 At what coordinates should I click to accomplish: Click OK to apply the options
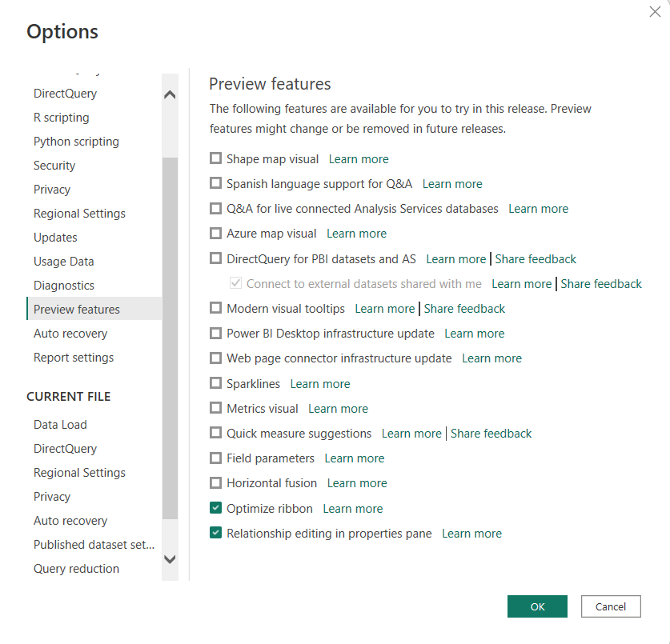537,606
